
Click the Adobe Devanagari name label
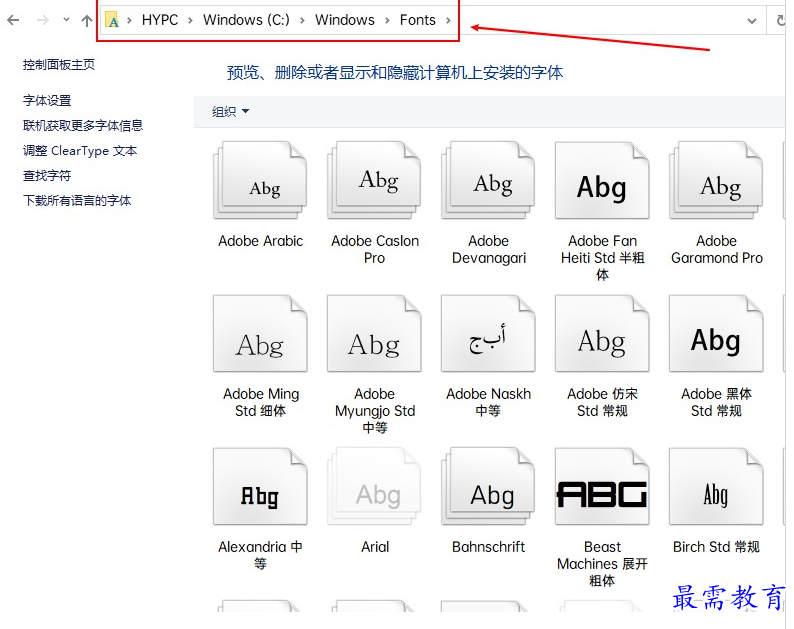coord(489,249)
